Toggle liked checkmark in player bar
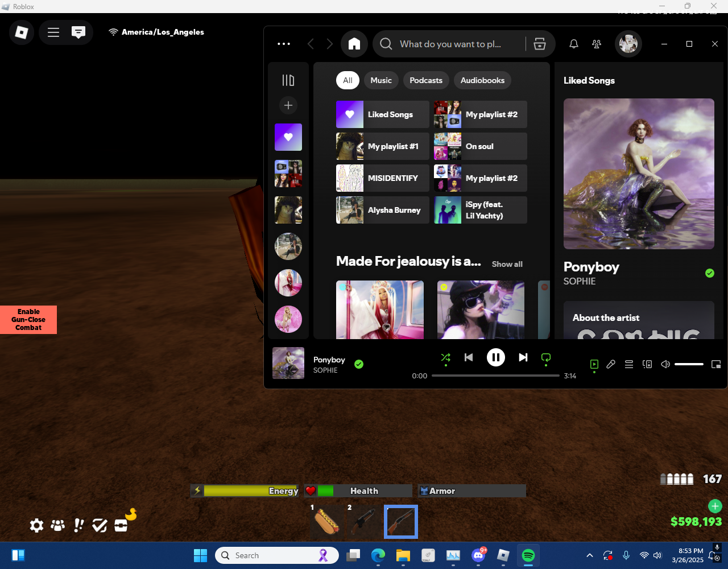The height and width of the screenshot is (569, 728). [x=359, y=364]
